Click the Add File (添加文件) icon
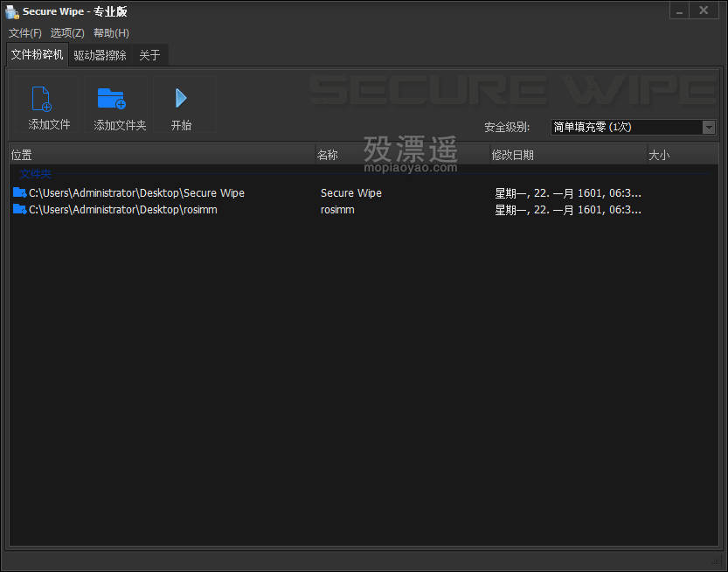This screenshot has width=728, height=572. point(42,99)
